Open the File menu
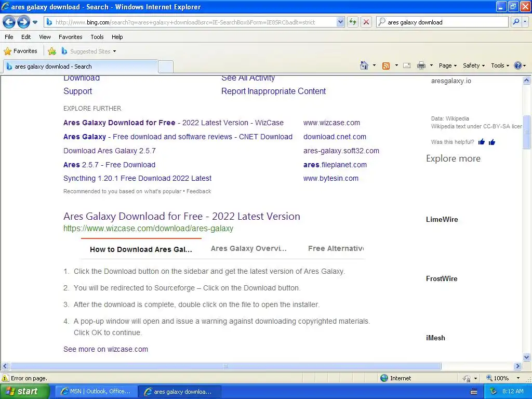The height and width of the screenshot is (399, 532). (9, 37)
